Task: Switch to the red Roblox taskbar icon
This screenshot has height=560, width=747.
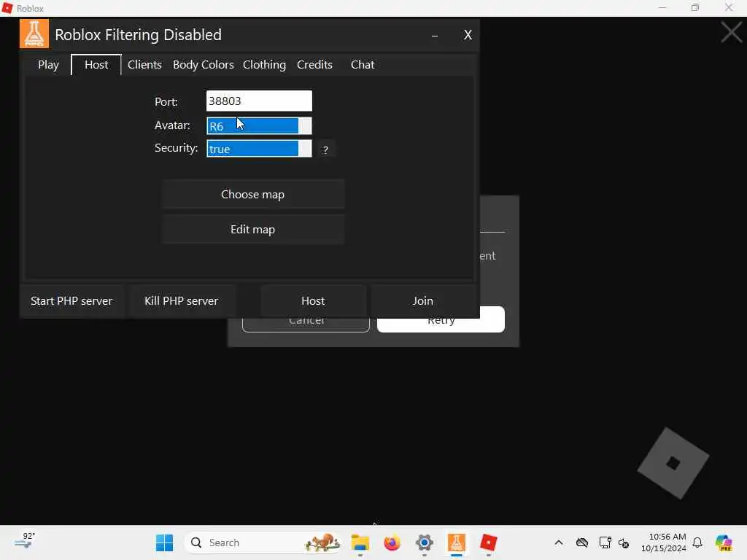Action: 488,542
